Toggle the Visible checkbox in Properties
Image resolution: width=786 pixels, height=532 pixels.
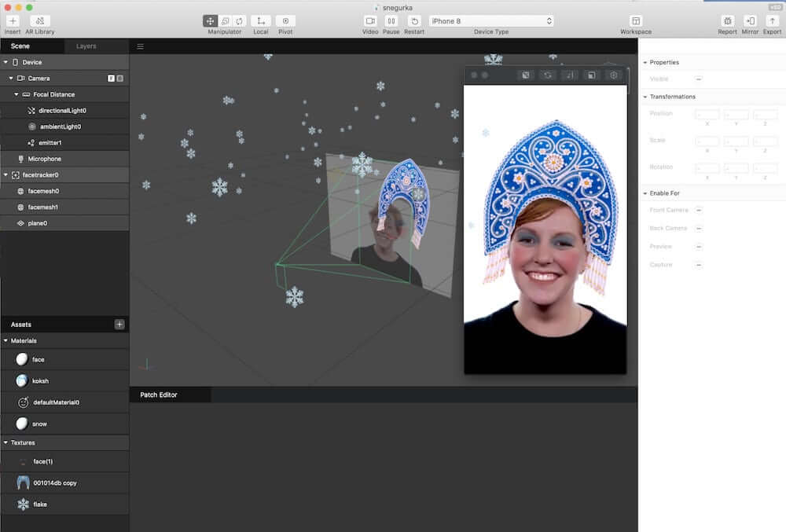(699, 79)
